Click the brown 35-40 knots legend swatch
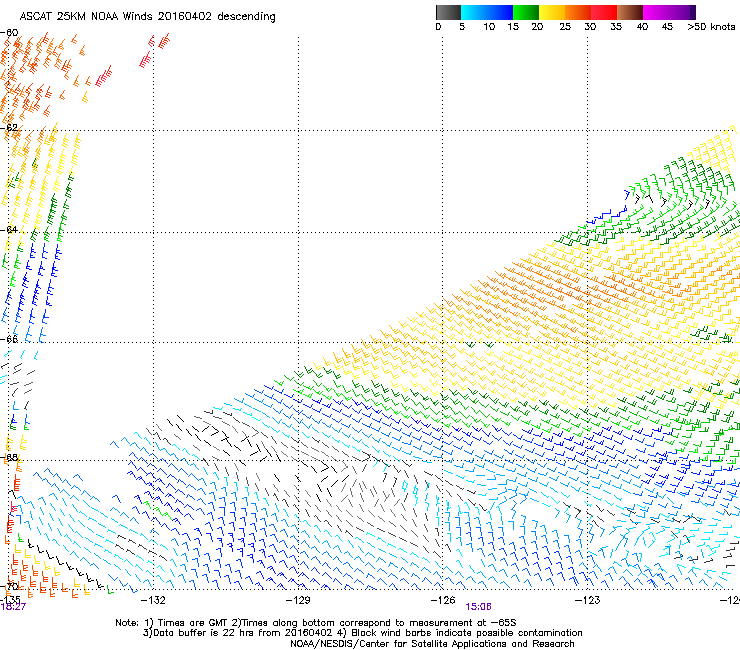The image size is (740, 650). click(630, 12)
